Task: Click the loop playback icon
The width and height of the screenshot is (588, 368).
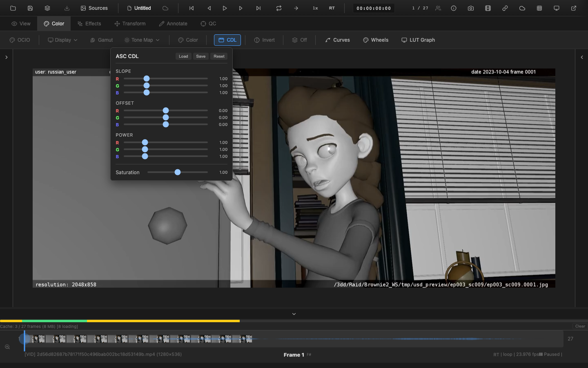Action: tap(279, 8)
